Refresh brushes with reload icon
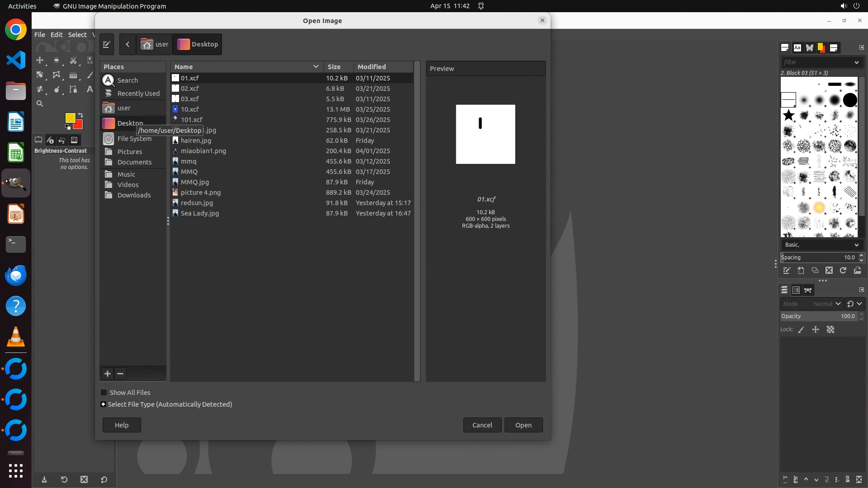The width and height of the screenshot is (868, 488). [843, 270]
